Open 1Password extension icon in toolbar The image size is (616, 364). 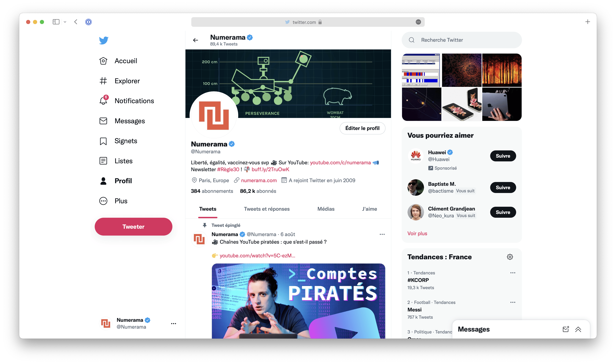88,22
